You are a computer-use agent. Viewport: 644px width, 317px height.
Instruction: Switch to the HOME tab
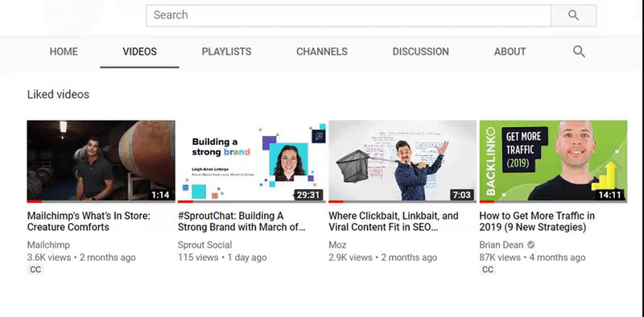tap(64, 51)
